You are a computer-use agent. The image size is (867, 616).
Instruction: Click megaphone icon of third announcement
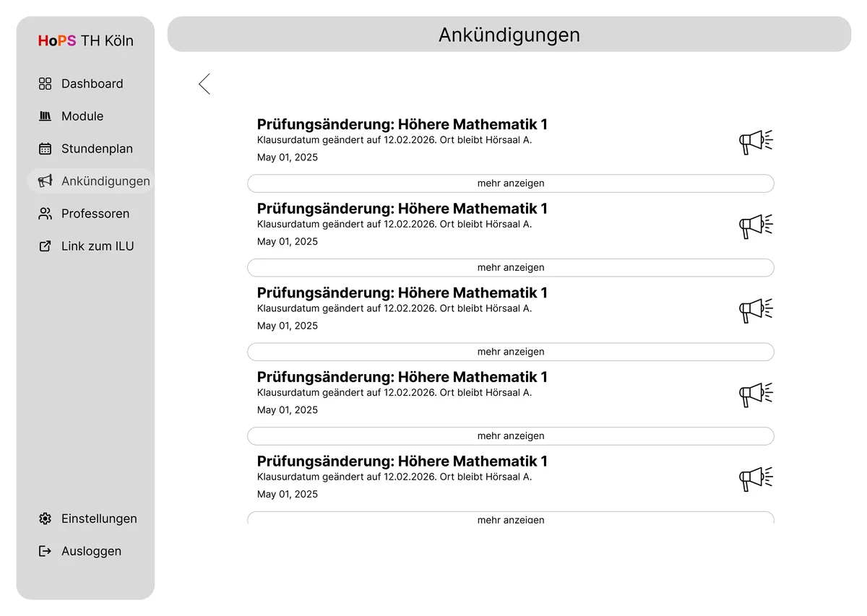[756, 310]
